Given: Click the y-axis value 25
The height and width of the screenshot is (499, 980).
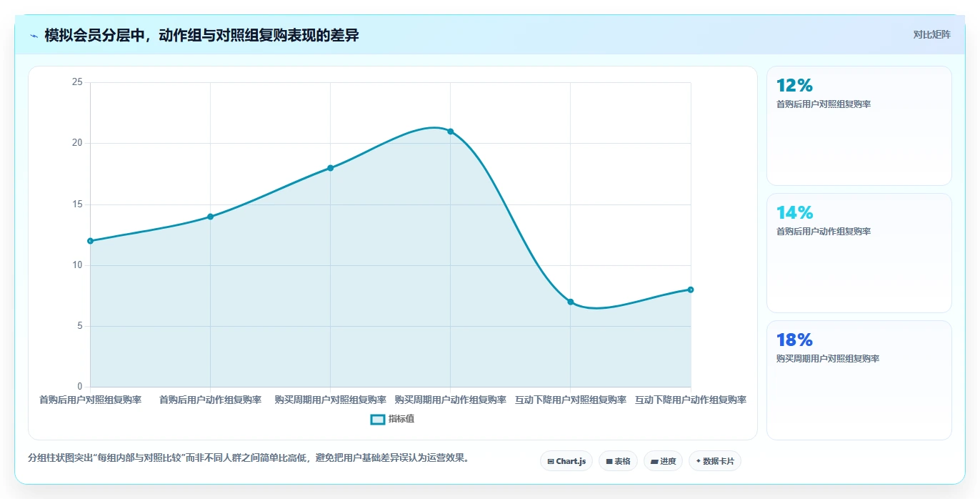Looking at the screenshot, I should (77, 82).
